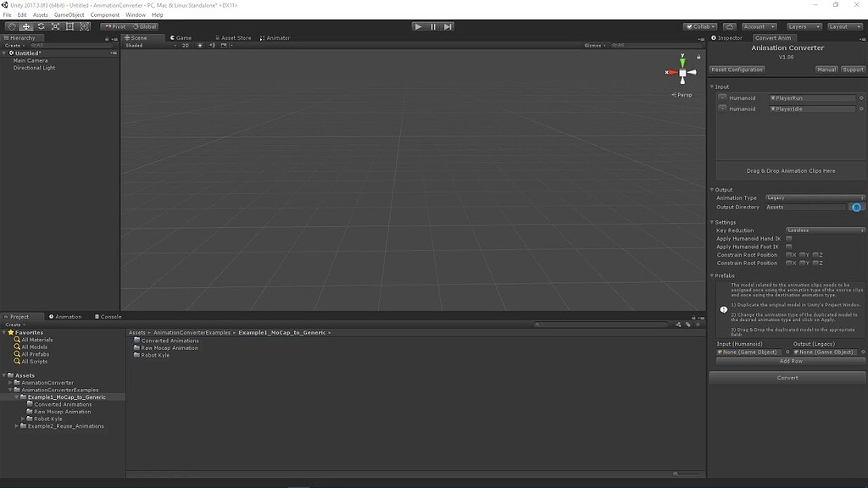Screen dimensions: 868x488
Task: Collapse the Settings section in Animation Converter
Action: click(x=711, y=221)
